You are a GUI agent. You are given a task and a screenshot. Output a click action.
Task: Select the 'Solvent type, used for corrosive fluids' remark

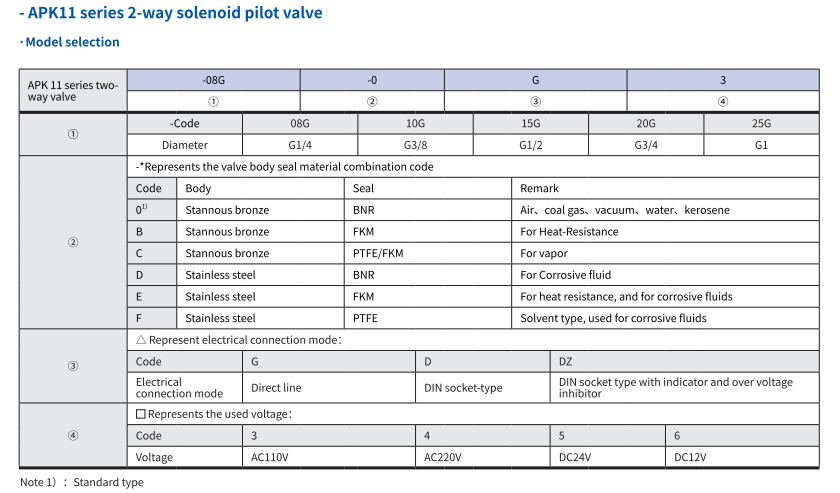tap(613, 318)
